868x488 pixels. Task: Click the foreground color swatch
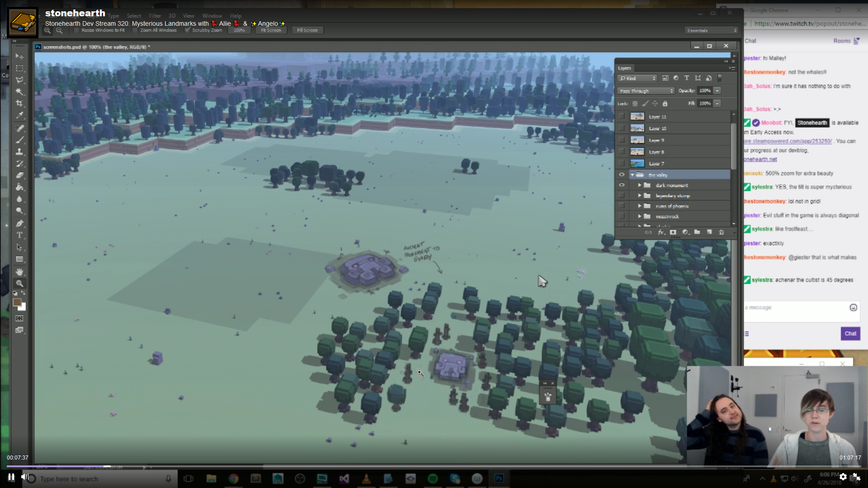coord(17,302)
